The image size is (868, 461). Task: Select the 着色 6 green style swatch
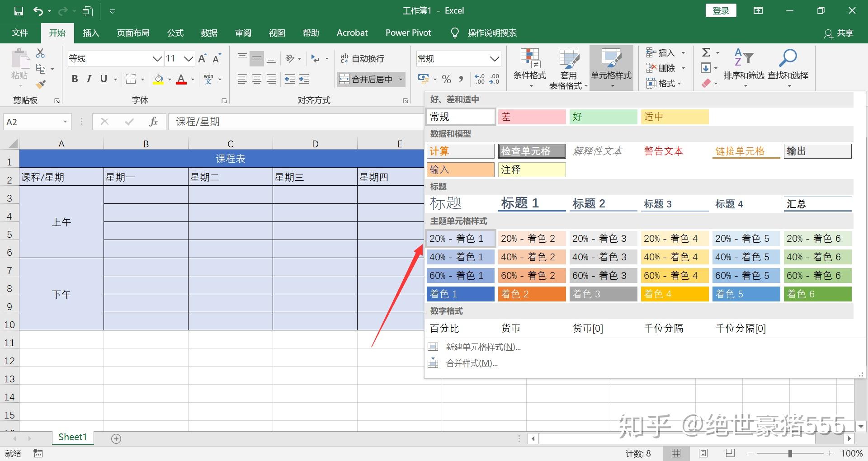818,294
